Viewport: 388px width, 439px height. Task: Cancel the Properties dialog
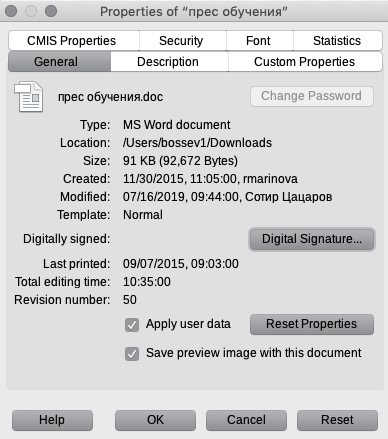click(246, 420)
